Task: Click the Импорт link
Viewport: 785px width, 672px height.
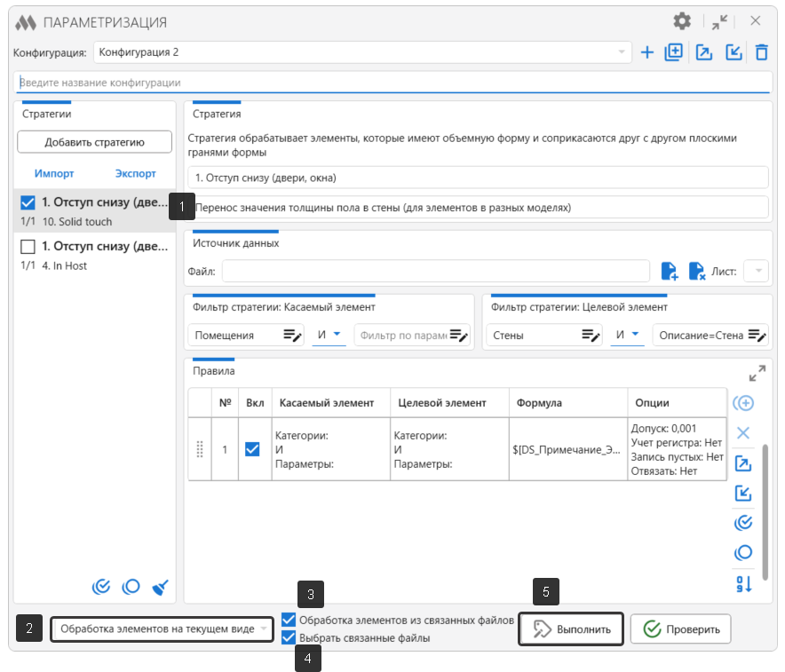Action: (x=54, y=173)
